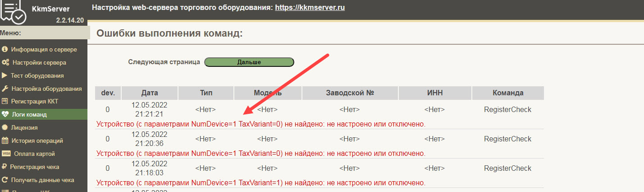The width and height of the screenshot is (644, 192).
Task: Click RegisterCheck in the 21:18:03 row
Action: [x=507, y=168]
